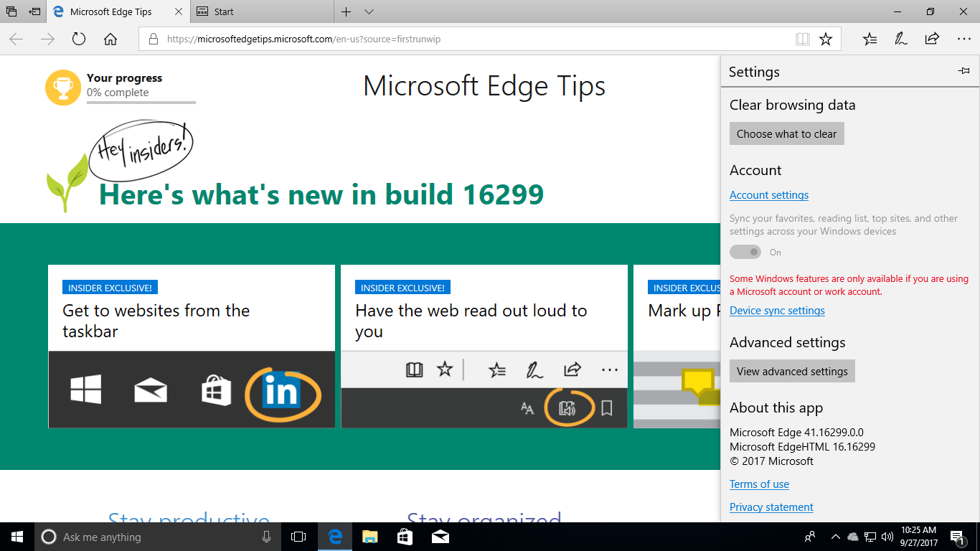
Task: Click the Microsoft Edge Tips page title
Action: pos(484,86)
